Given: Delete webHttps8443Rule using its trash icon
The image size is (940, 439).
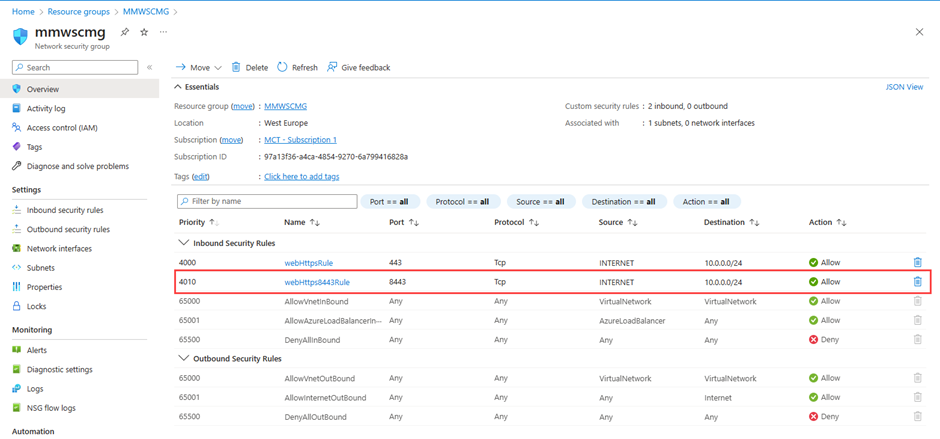Looking at the screenshot, I should pos(917,281).
